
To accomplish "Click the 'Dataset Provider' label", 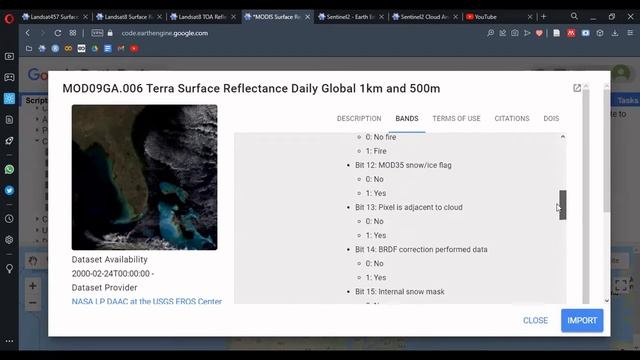I will click(x=104, y=287).
